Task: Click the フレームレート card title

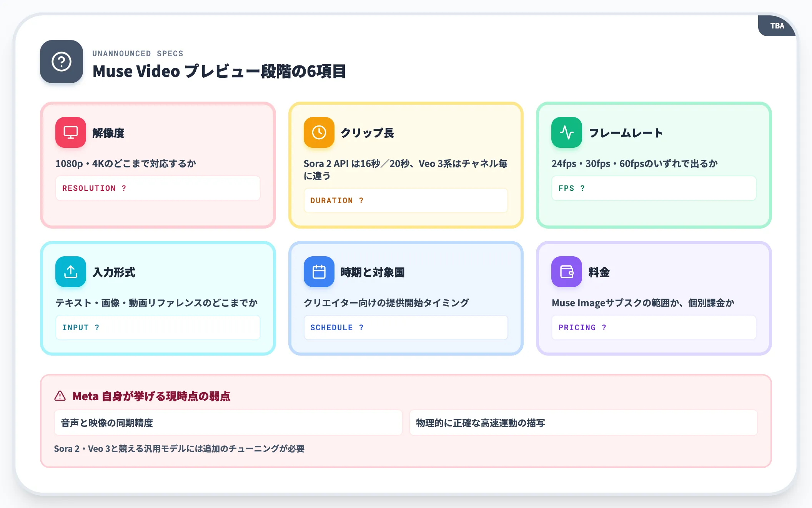Action: (626, 133)
